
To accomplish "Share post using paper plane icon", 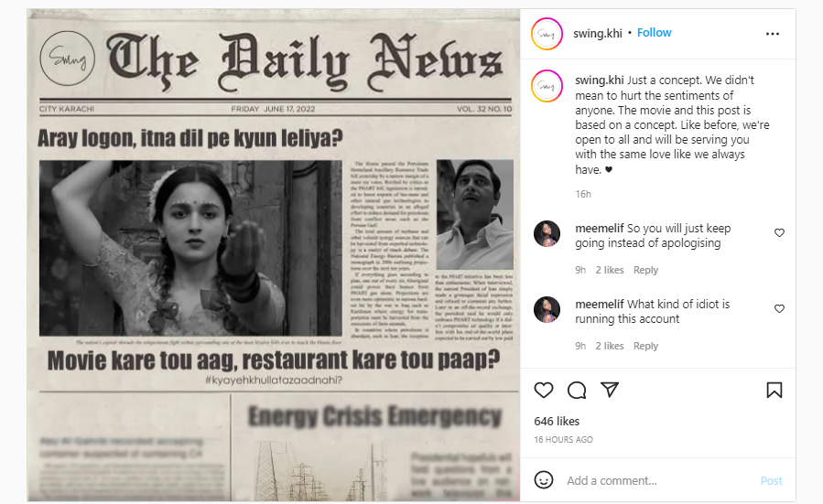I will pos(610,390).
